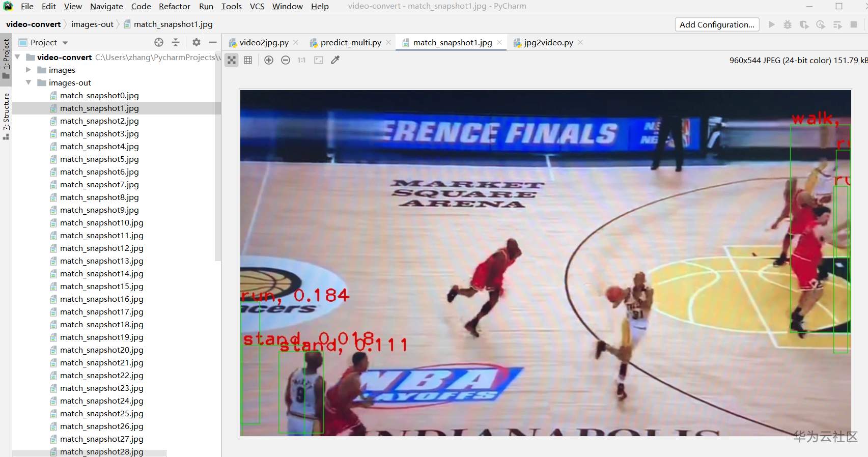Hide the Project tool window
The image size is (868, 457).
pos(213,42)
